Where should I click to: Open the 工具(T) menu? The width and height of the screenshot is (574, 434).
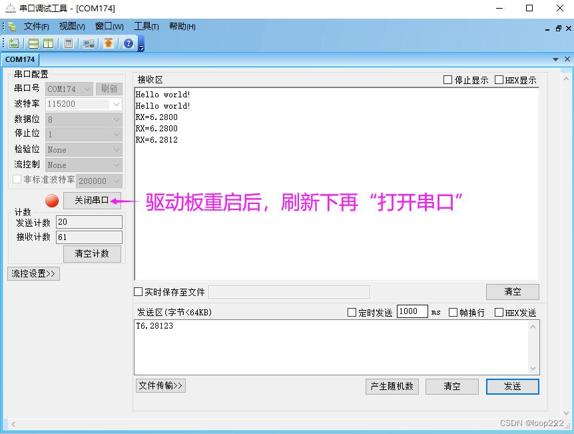146,26
